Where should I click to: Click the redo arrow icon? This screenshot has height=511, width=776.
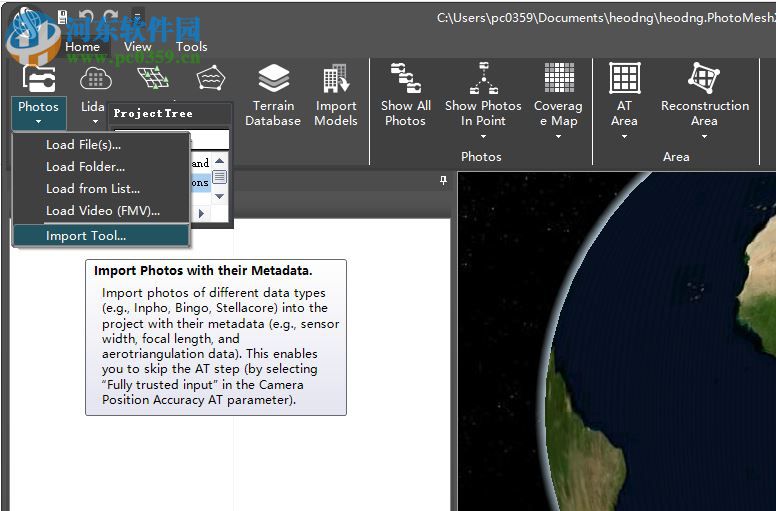click(110, 17)
